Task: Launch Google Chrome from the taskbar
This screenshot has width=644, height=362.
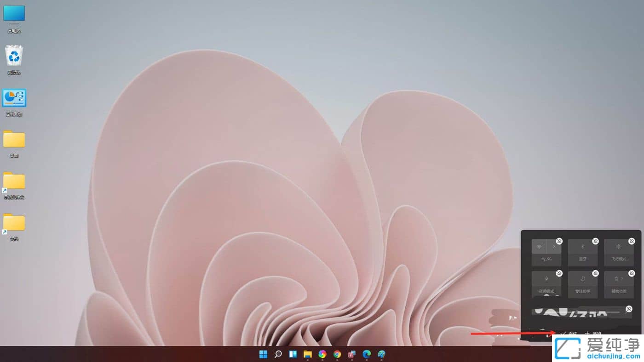Action: click(337, 354)
